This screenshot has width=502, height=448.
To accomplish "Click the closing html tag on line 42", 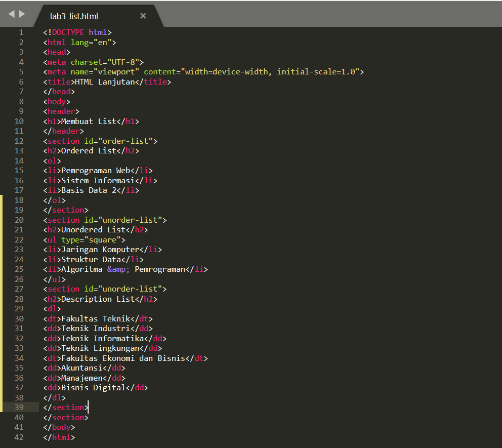I will [x=61, y=437].
